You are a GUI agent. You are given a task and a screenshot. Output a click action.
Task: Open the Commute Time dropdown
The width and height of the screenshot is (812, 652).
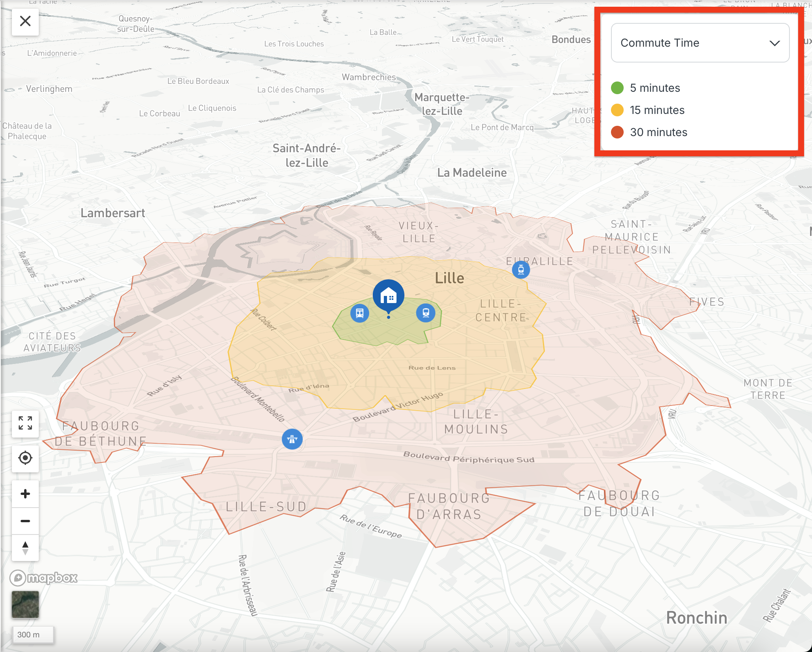(x=700, y=43)
